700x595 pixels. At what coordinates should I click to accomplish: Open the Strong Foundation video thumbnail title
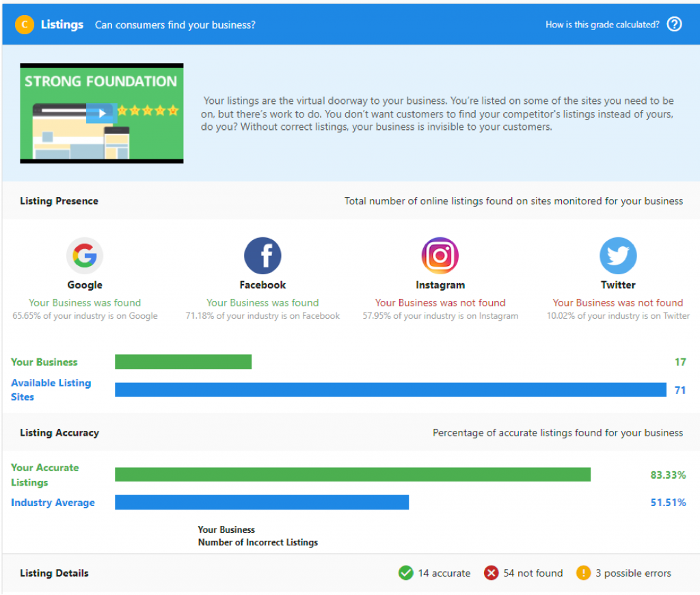click(101, 81)
